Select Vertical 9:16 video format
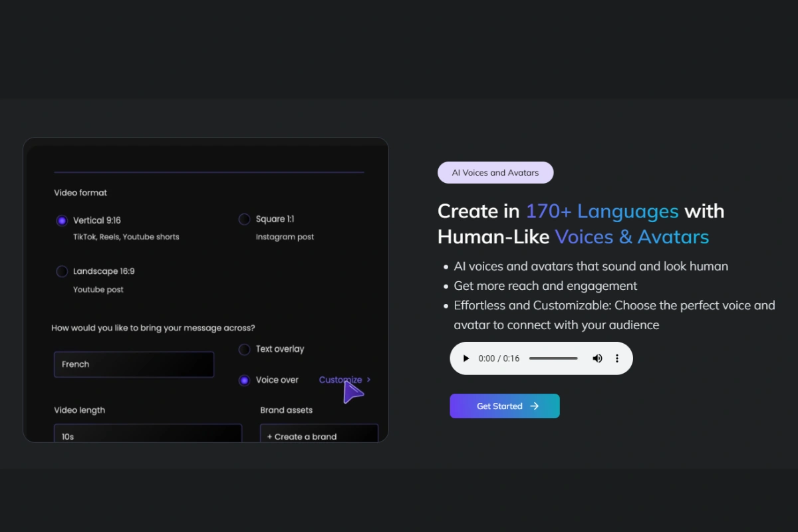The height and width of the screenshot is (532, 798). tap(62, 221)
